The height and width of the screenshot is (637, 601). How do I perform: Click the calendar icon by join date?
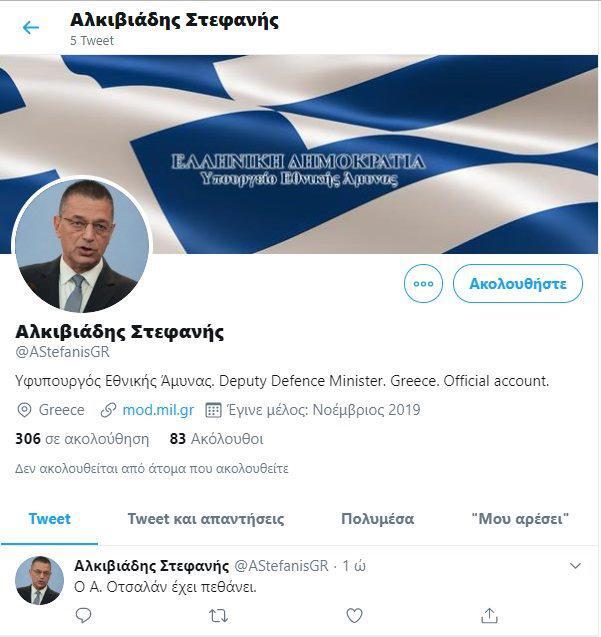pos(213,410)
